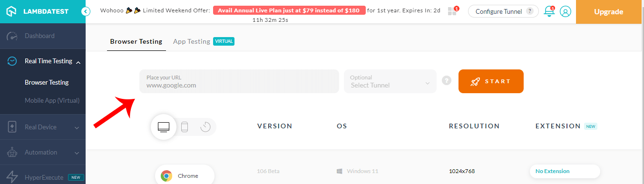This screenshot has height=184, width=644.
Task: Click the orange START button
Action: (491, 81)
